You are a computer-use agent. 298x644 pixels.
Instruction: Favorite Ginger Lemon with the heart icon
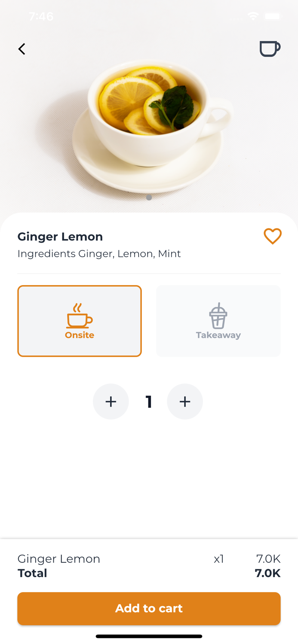click(272, 236)
